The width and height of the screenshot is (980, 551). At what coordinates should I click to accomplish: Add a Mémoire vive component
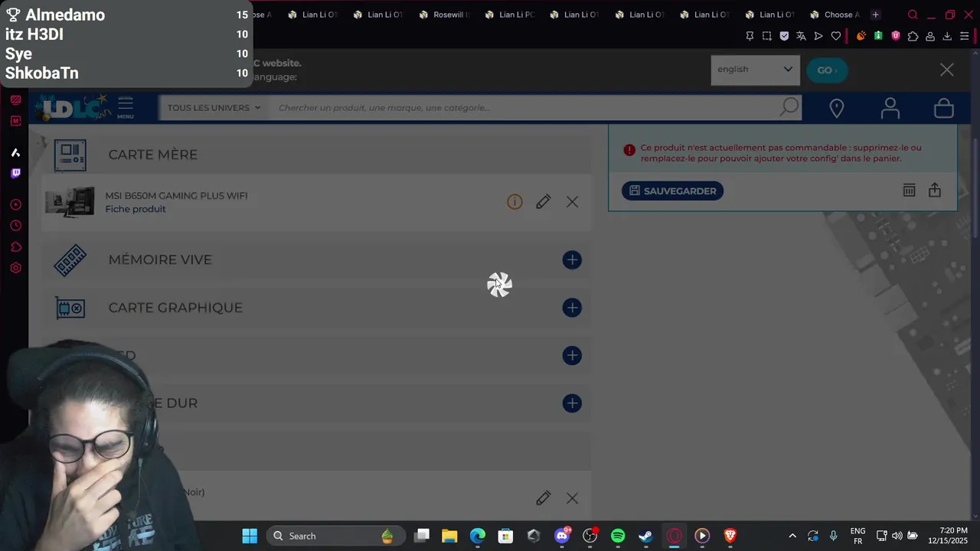coord(572,260)
